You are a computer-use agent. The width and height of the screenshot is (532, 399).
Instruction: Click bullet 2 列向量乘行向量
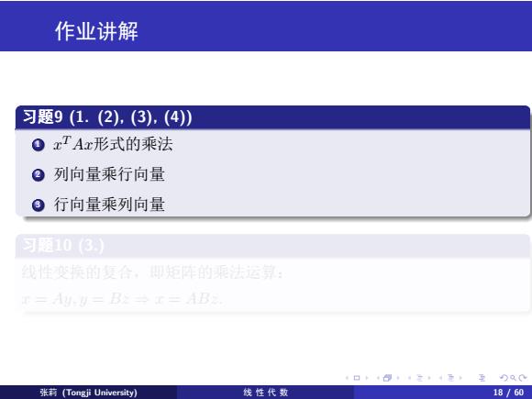(109, 174)
